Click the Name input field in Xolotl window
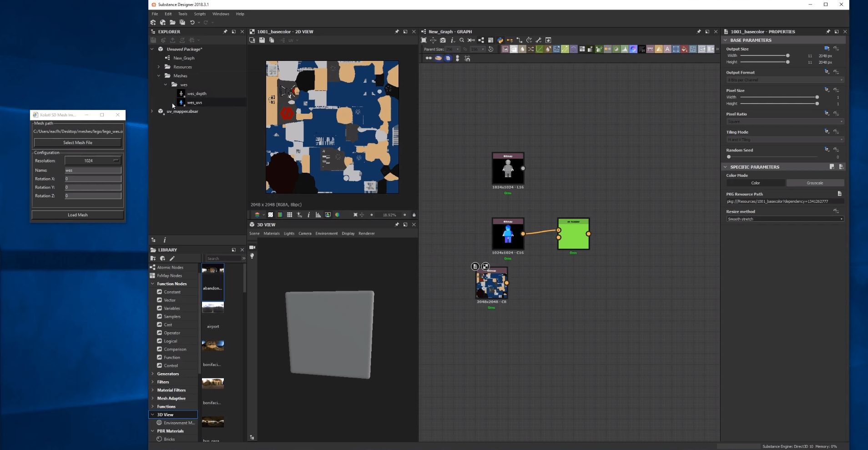The image size is (868, 450). 93,170
